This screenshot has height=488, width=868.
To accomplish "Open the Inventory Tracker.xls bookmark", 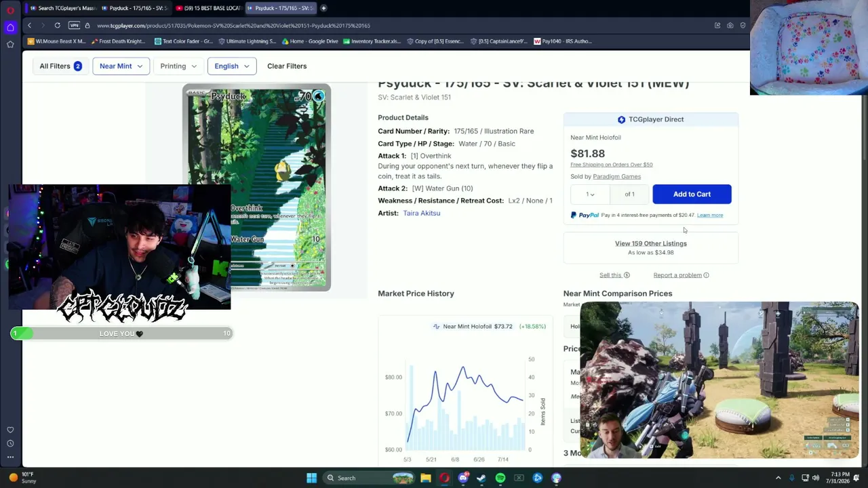I will pyautogui.click(x=372, y=41).
